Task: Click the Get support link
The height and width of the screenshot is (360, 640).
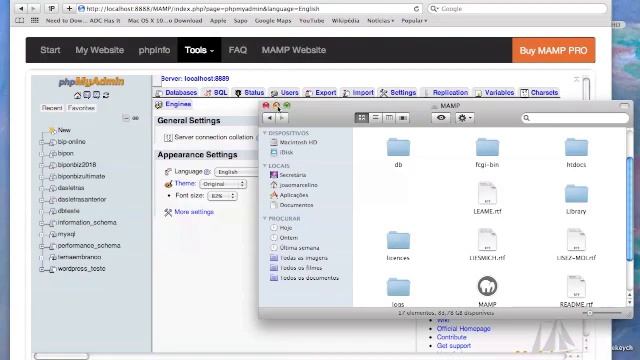Action: point(453,346)
